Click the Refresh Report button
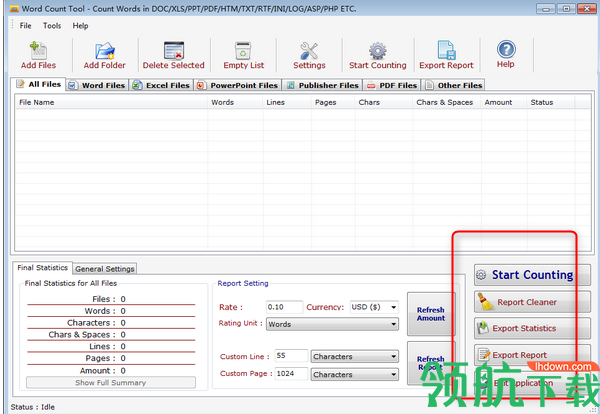 [x=431, y=363]
